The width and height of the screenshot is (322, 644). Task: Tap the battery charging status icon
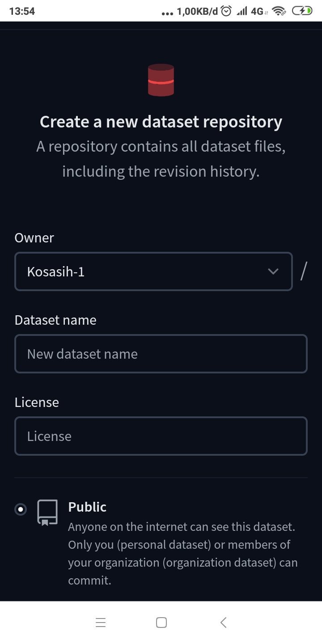click(302, 11)
